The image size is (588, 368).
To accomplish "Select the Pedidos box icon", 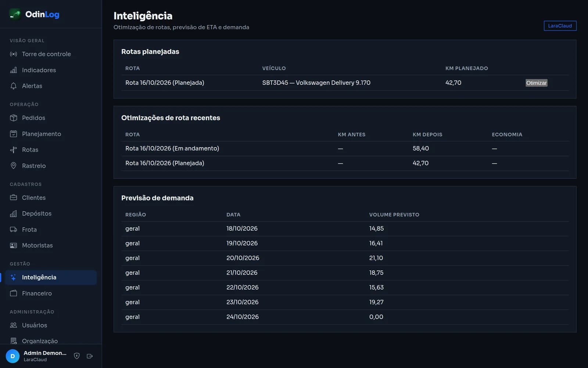I will click(14, 118).
